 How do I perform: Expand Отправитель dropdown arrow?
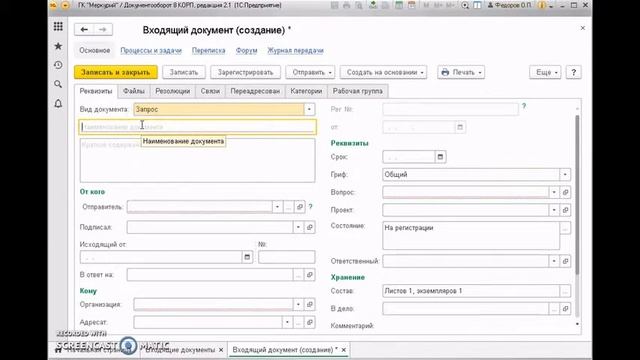coord(278,207)
